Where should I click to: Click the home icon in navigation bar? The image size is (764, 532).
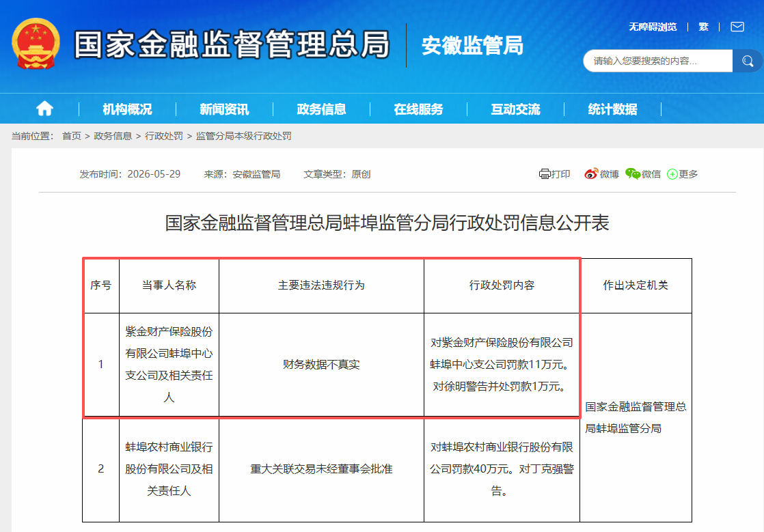44,108
